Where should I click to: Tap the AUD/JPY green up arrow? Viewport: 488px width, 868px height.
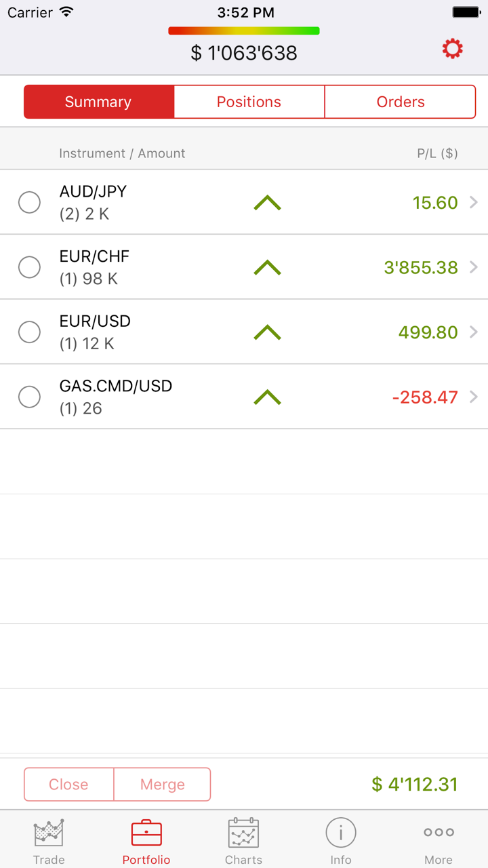click(267, 203)
